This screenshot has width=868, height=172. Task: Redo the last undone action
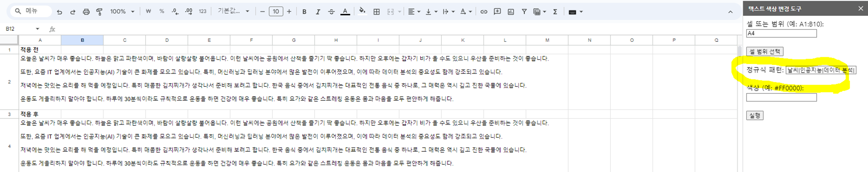point(73,12)
